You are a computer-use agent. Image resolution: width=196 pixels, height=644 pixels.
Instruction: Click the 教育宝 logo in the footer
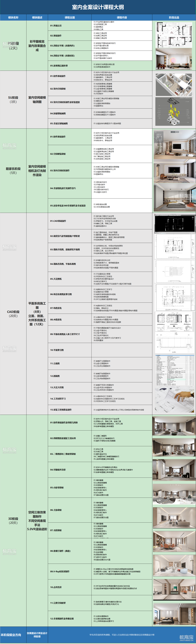[x=186, y=638]
